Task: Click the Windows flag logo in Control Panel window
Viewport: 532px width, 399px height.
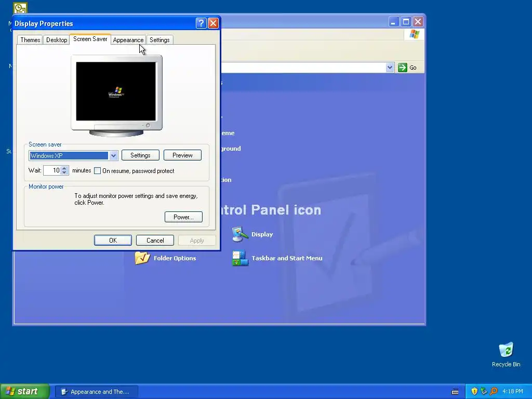Action: [414, 34]
